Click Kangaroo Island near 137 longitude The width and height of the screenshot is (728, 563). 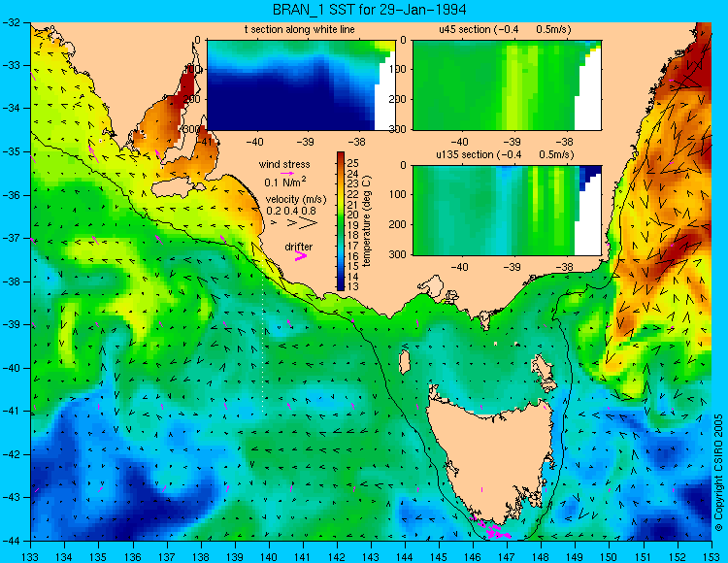tap(179, 188)
